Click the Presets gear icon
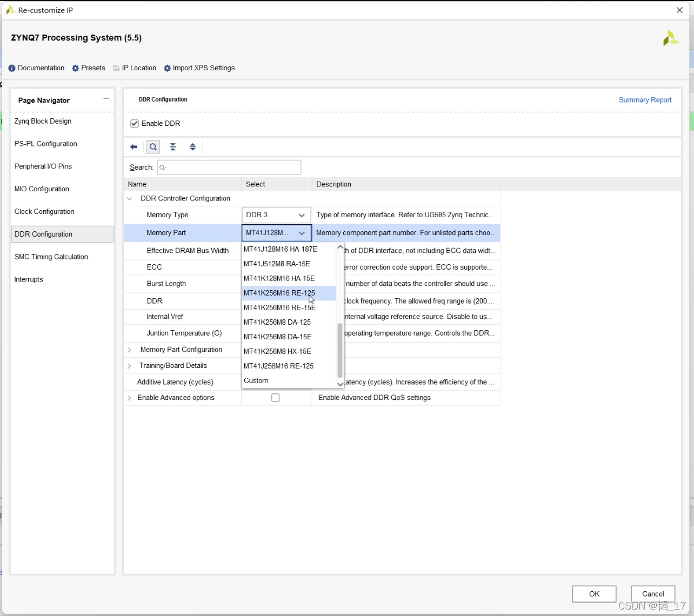This screenshot has width=694, height=616. [x=76, y=68]
